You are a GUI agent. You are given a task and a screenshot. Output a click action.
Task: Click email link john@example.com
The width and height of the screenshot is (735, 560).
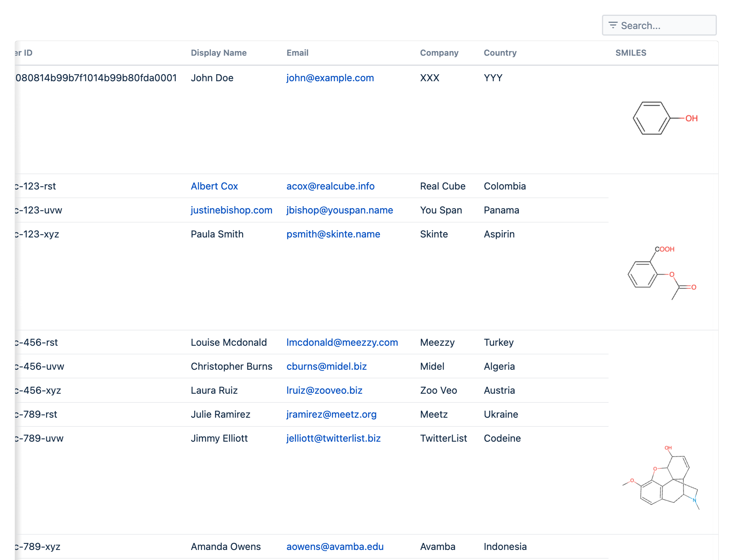click(x=330, y=78)
